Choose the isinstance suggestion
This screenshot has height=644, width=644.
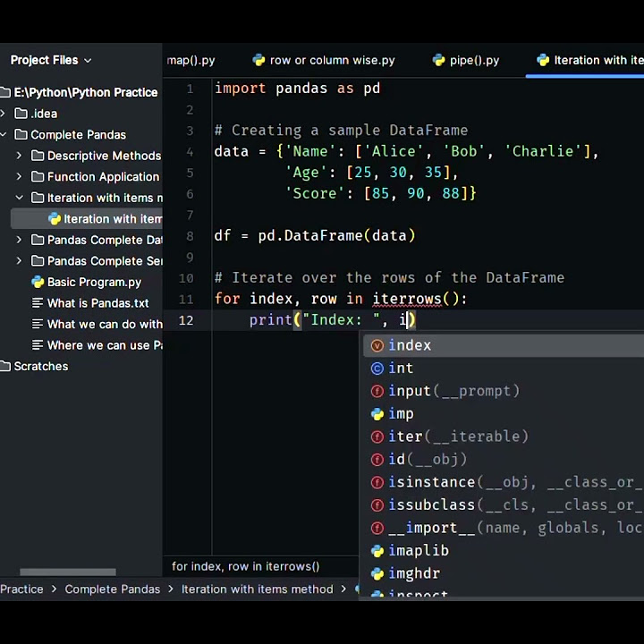[x=504, y=482]
